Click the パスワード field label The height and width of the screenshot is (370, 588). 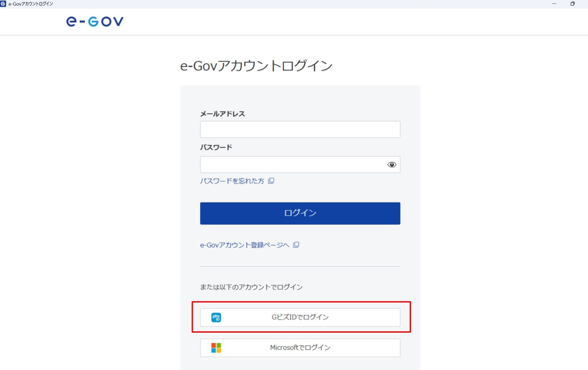click(216, 147)
